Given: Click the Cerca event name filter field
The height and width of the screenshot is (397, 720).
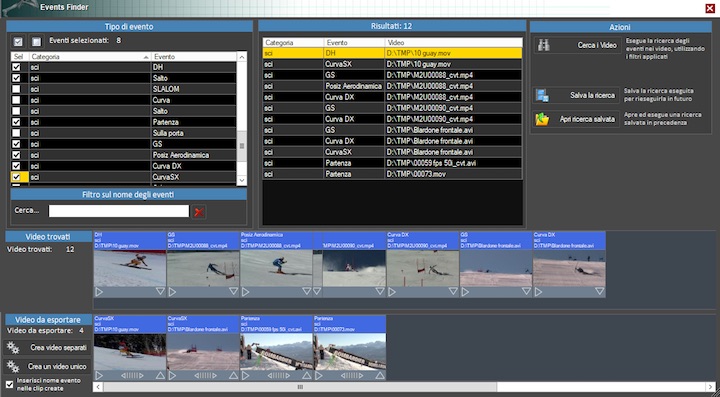Looking at the screenshot, I should 118,211.
